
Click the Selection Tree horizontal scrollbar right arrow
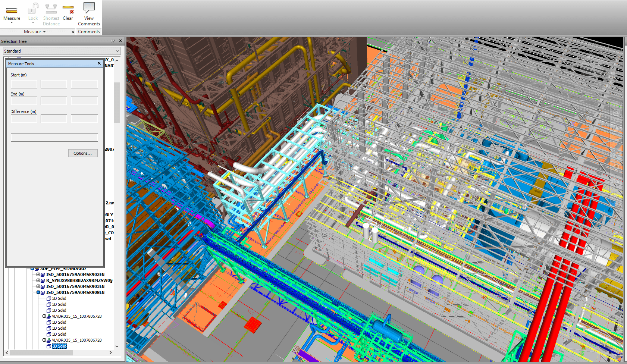[110, 352]
